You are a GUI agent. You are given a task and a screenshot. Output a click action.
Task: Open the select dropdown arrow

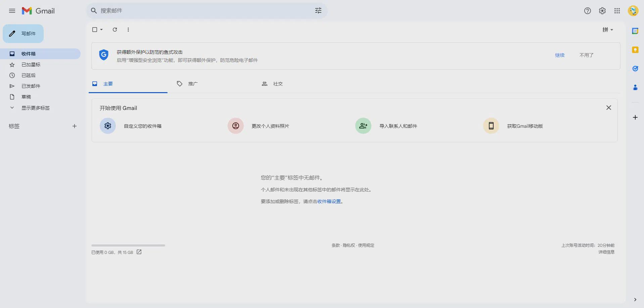coord(101,30)
